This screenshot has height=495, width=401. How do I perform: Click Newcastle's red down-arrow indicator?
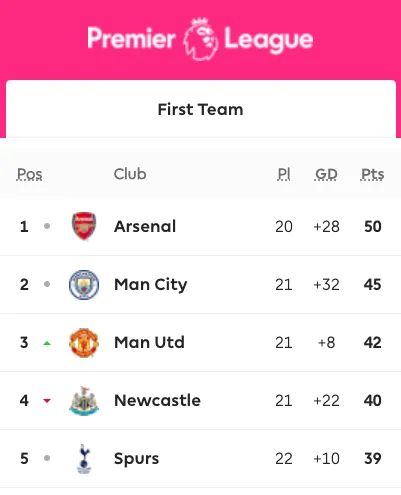47,401
